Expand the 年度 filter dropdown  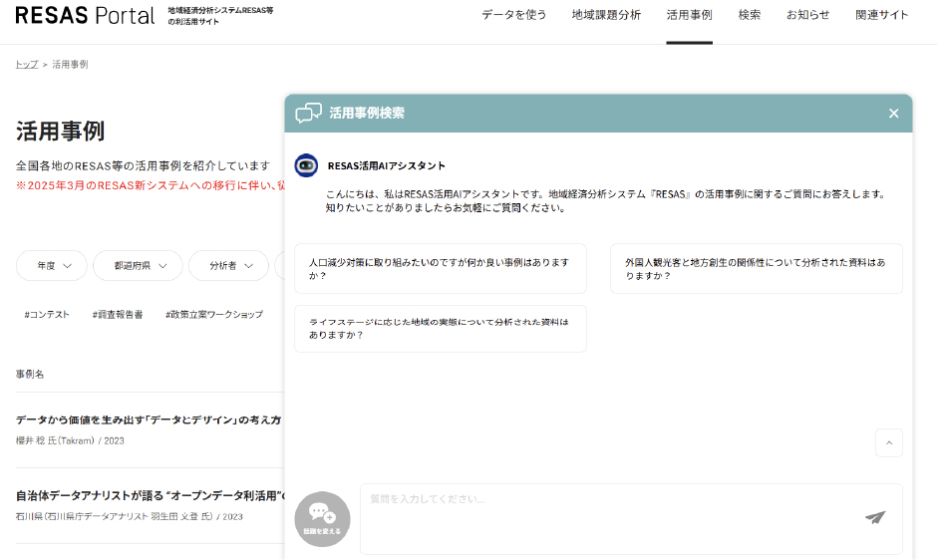[52, 266]
